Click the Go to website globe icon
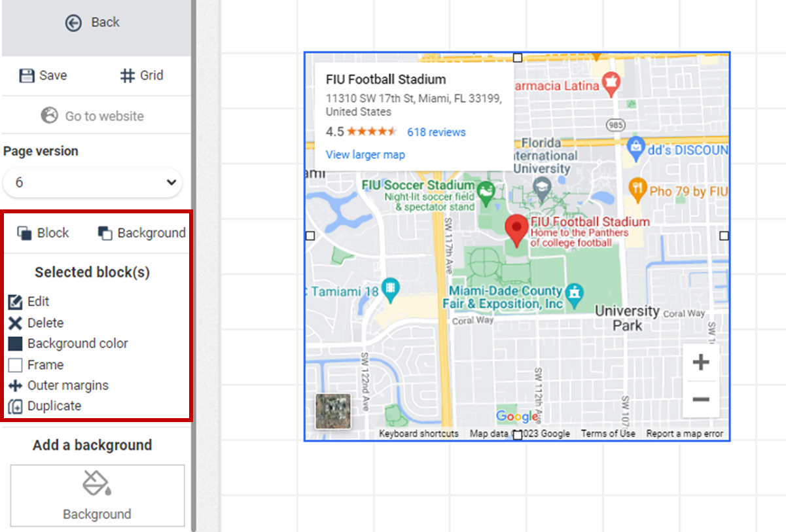Screen dimensions: 786x532 (49, 116)
